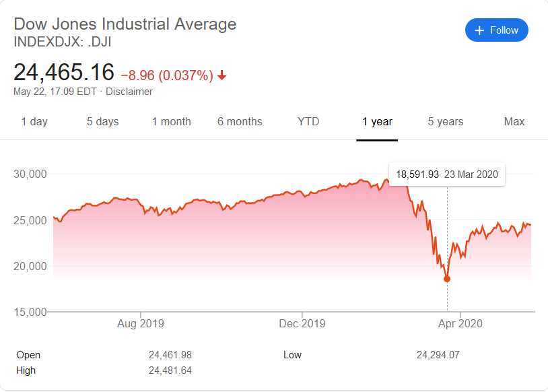Switch to the 5 days tab
This screenshot has height=392, width=548.
pos(102,122)
